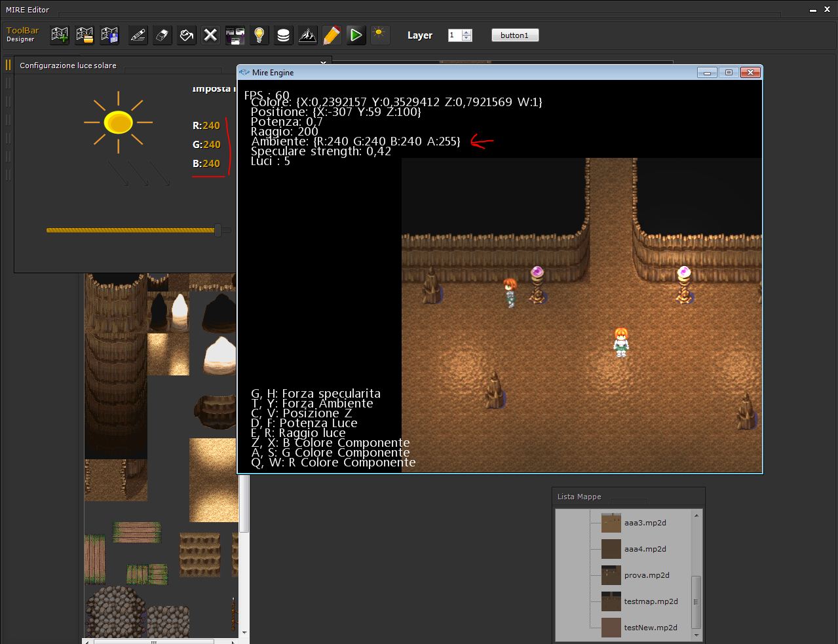The image size is (838, 644).
Task: Open the sunlight configuration icon in toolbar
Action: (380, 35)
